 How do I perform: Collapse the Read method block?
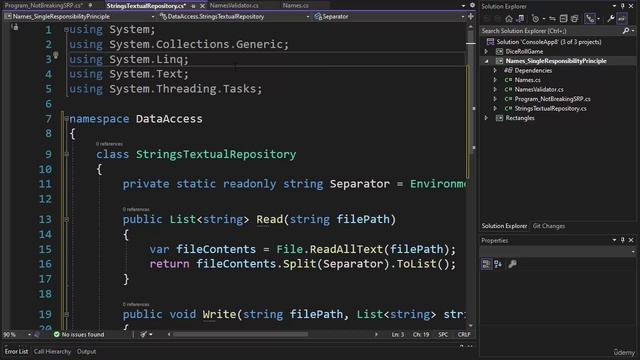(67, 220)
